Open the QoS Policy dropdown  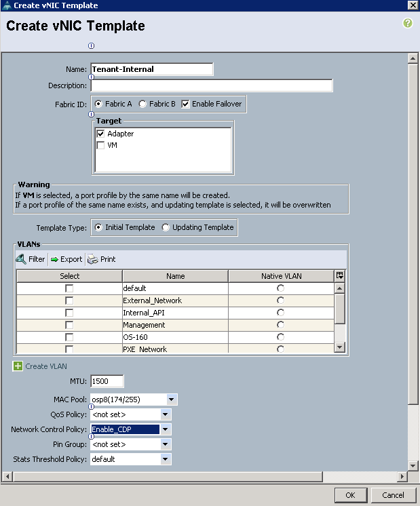166,414
